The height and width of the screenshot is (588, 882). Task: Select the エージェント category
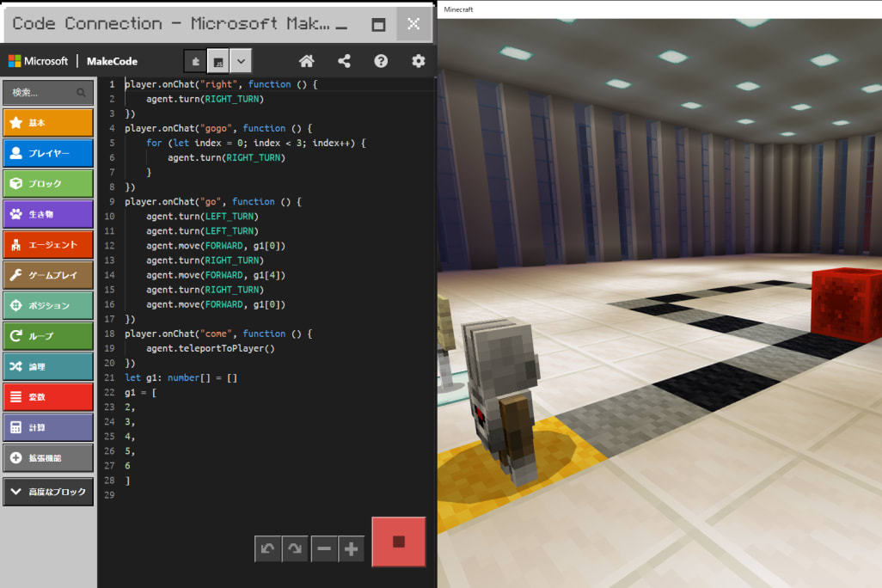pos(48,245)
